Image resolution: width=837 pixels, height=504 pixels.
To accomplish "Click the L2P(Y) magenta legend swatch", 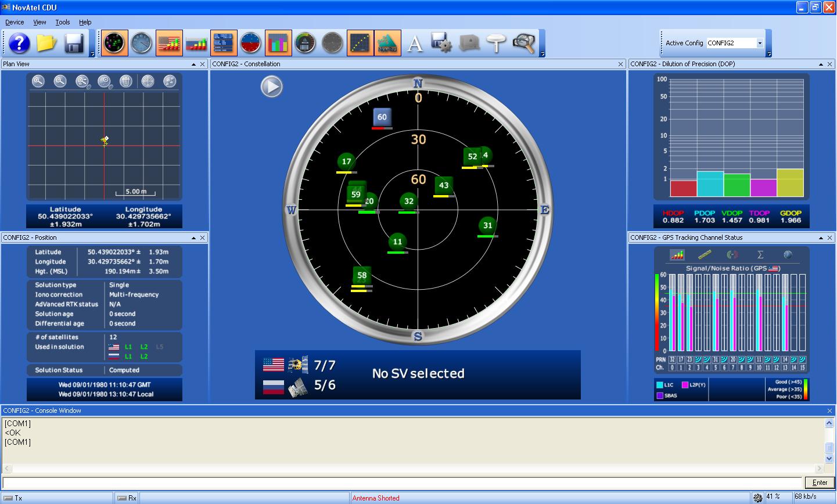I will (685, 385).
